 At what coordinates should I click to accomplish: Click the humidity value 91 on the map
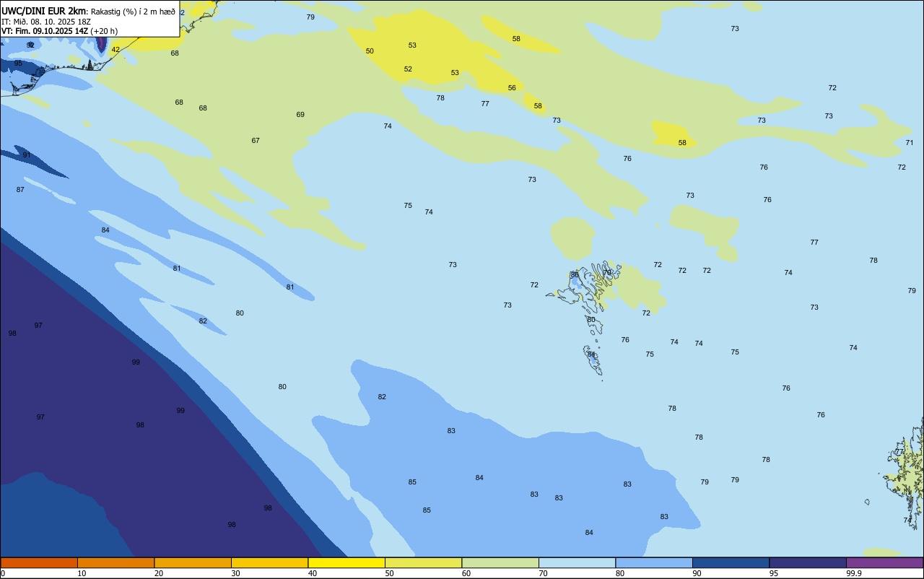(27, 155)
